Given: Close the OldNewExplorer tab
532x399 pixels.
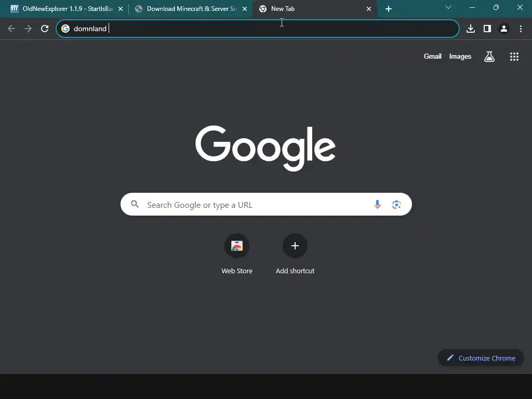Looking at the screenshot, I should [x=121, y=9].
